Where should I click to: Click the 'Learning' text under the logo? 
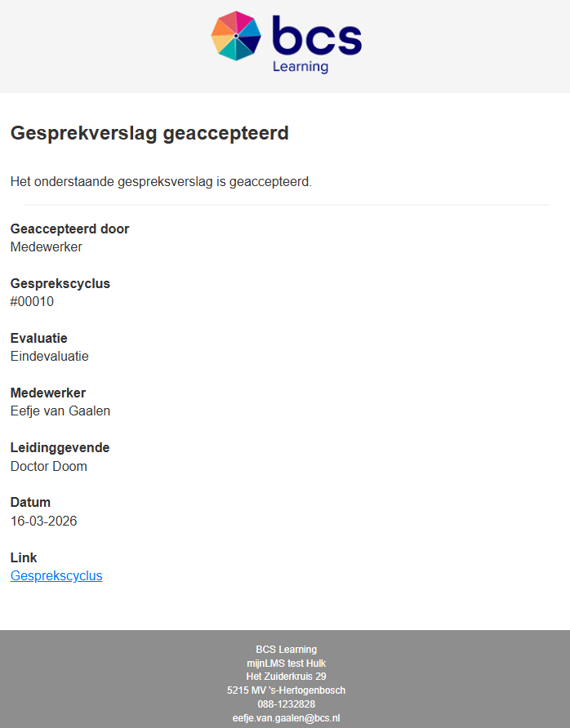click(x=301, y=67)
